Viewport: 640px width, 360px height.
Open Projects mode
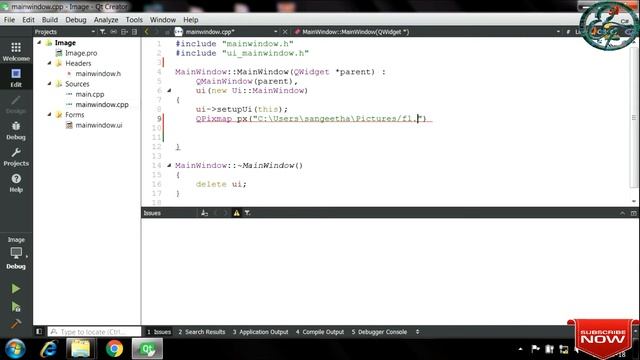point(16,157)
